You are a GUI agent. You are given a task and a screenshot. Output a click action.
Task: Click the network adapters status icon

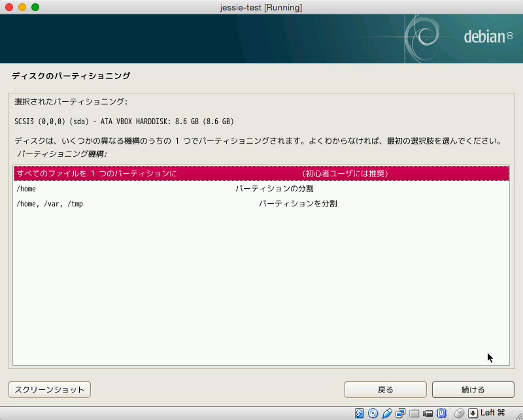pos(400,413)
